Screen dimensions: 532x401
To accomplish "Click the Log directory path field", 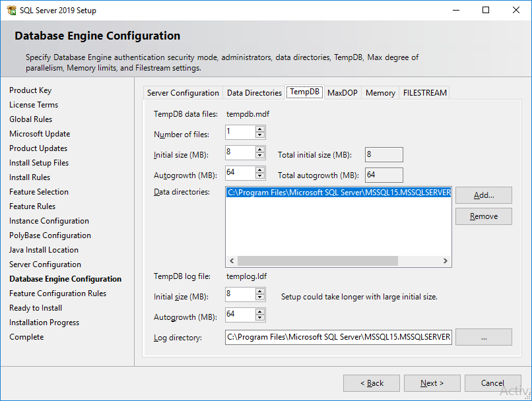I will pos(338,337).
